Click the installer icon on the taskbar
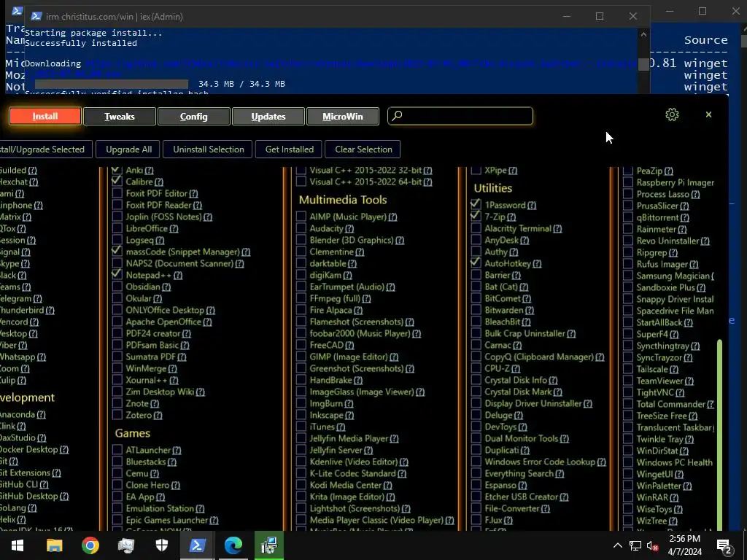Screen dimensions: 747x560 (269, 545)
